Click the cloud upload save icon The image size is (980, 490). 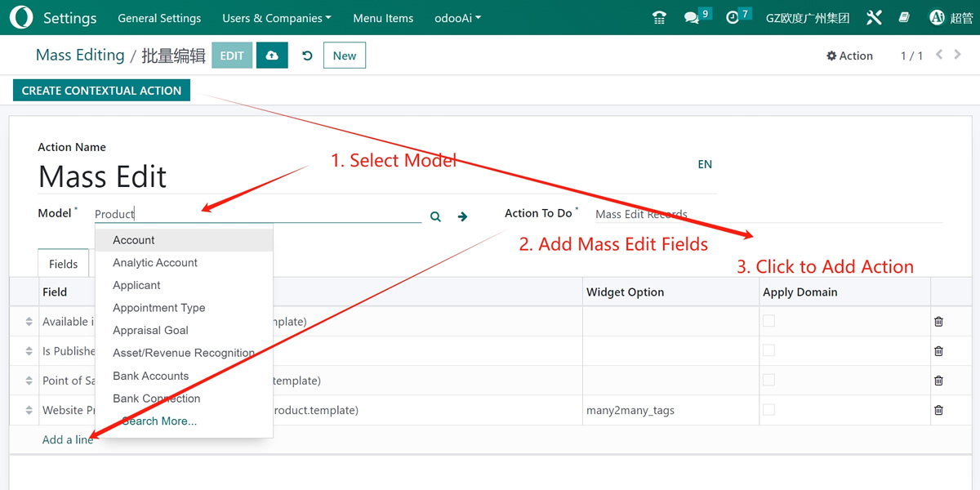pyautogui.click(x=272, y=56)
